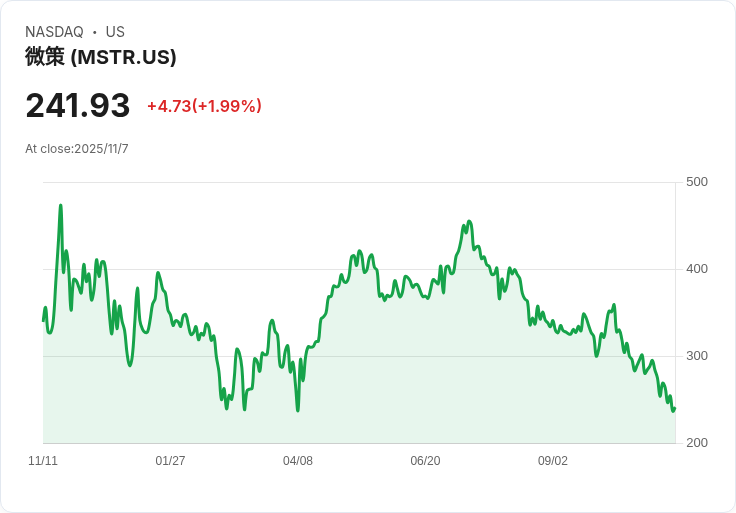
Task: Click the highest November peak of the price line
Action: [x=61, y=206]
